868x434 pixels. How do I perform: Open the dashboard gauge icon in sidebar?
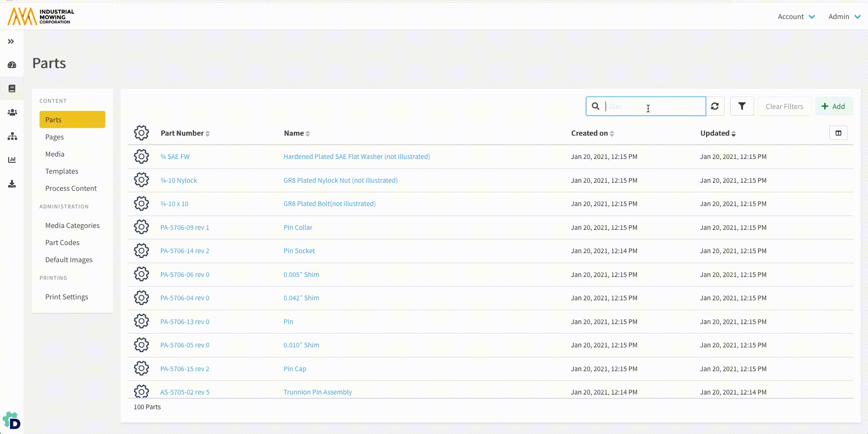pos(12,65)
